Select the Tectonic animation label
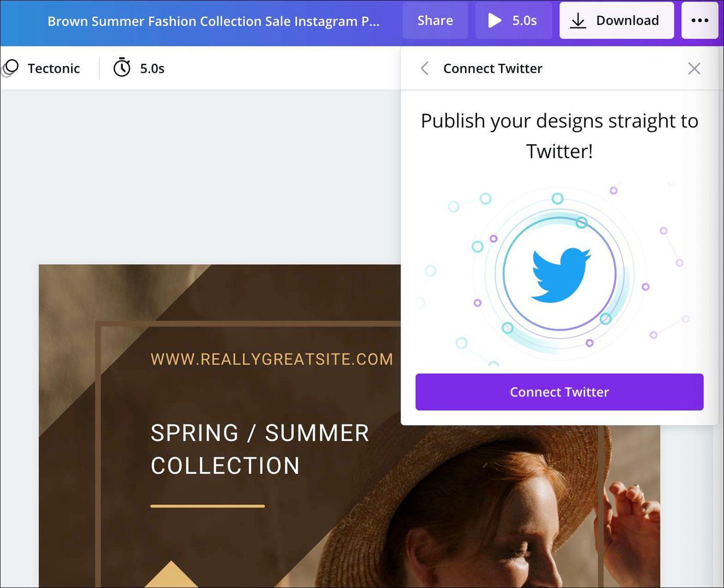Image resolution: width=724 pixels, height=588 pixels. 54,68
